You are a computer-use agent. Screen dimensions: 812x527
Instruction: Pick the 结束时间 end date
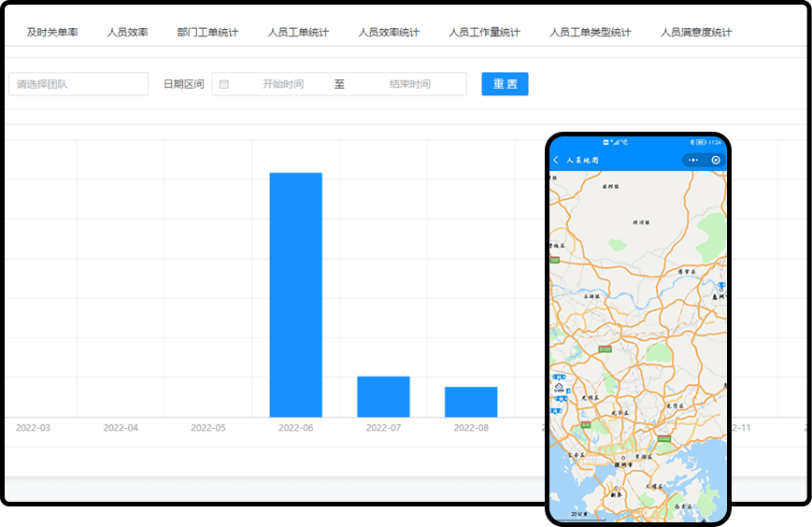[x=409, y=84]
